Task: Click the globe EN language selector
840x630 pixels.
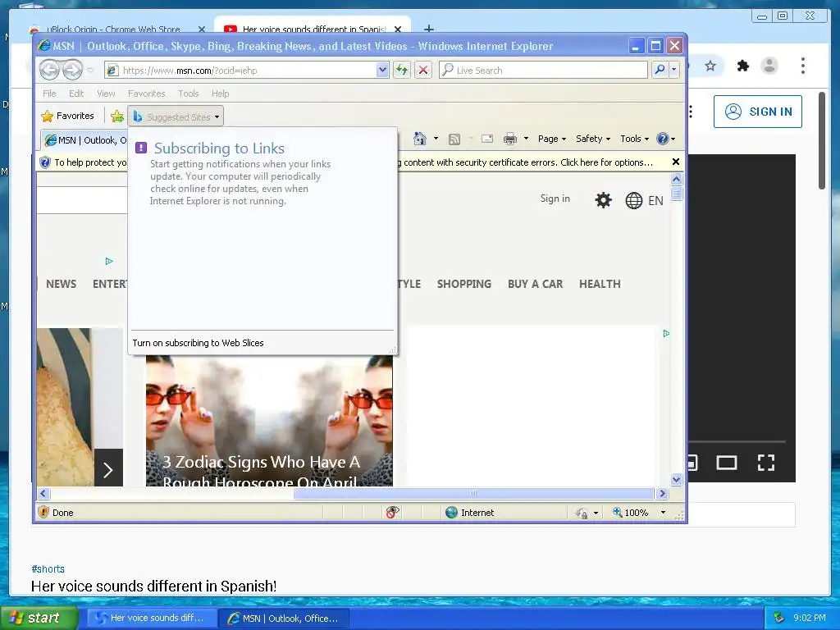Action: coord(645,200)
